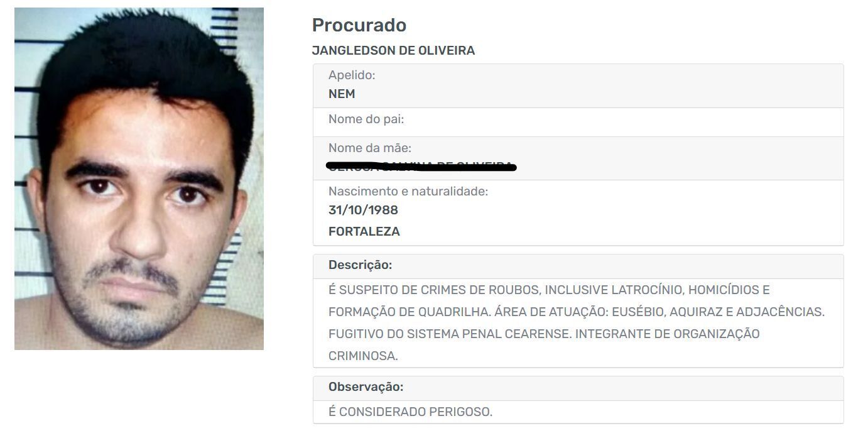Select the name JANGLEDSON DE OLIVEIRA
Image resolution: width=868 pixels, height=438 pixels.
point(393,51)
